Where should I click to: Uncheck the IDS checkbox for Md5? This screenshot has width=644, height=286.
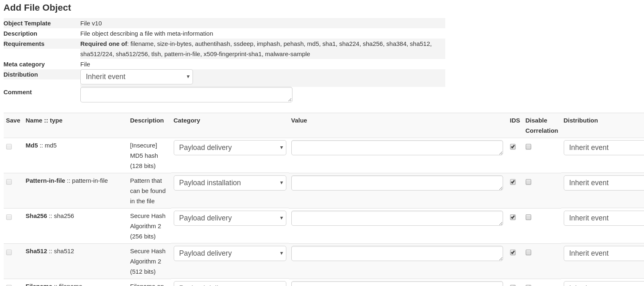tap(513, 147)
